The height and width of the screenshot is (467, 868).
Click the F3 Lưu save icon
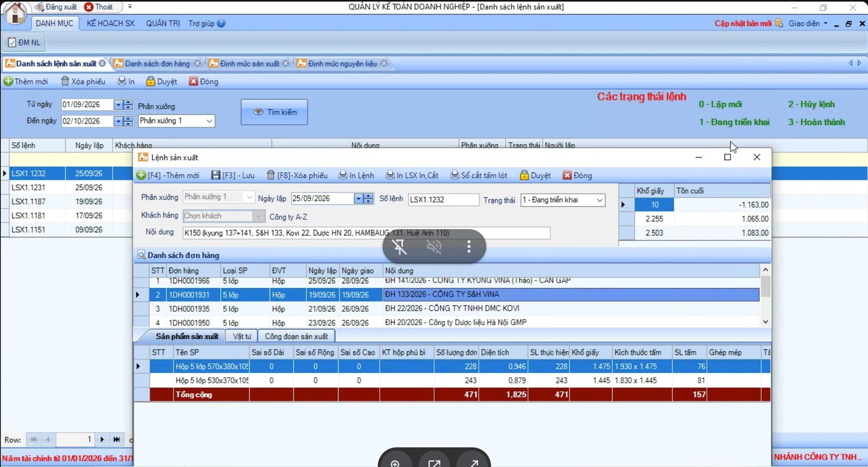point(216,175)
